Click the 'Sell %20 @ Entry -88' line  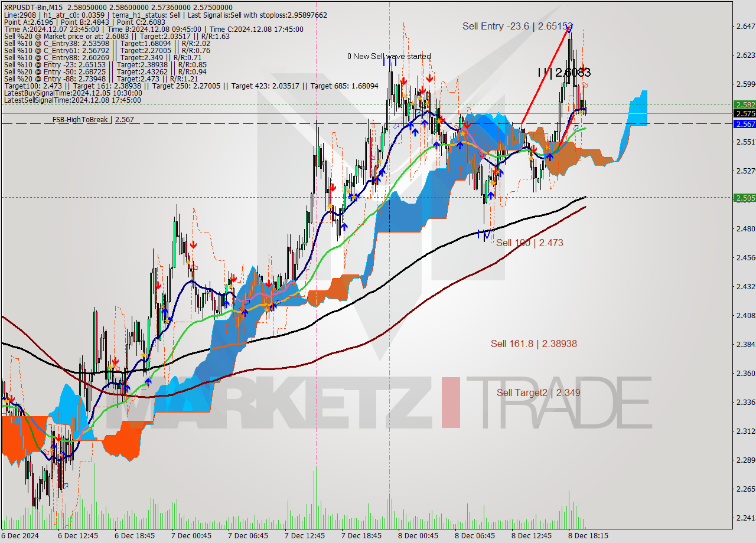[100, 78]
